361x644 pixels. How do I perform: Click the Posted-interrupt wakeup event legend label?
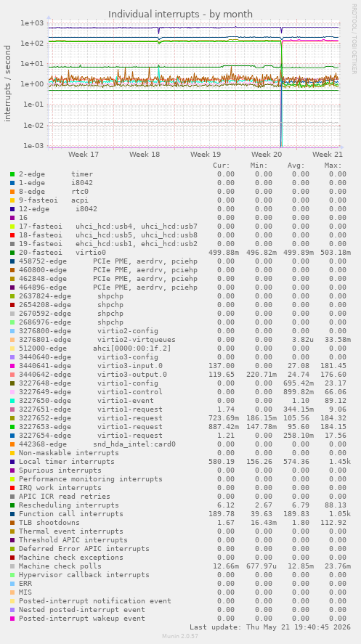pyautogui.click(x=82, y=619)
